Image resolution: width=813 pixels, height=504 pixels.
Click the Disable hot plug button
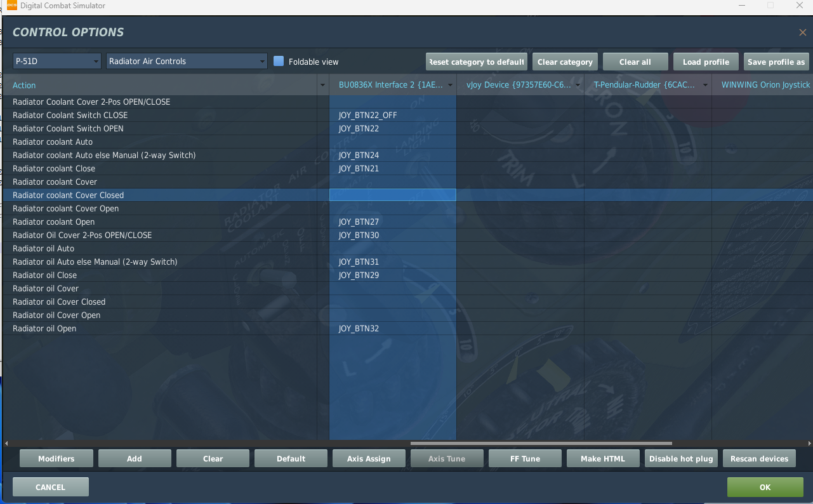click(x=681, y=458)
